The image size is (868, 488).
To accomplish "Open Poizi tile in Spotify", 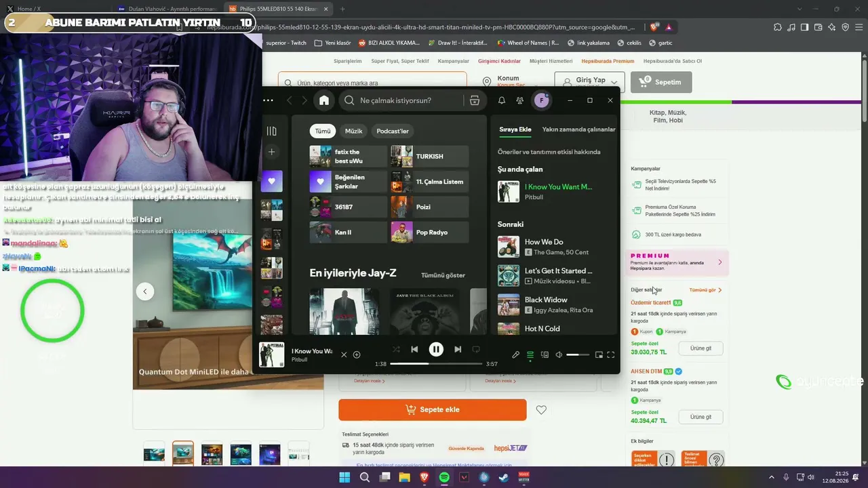I will (429, 207).
